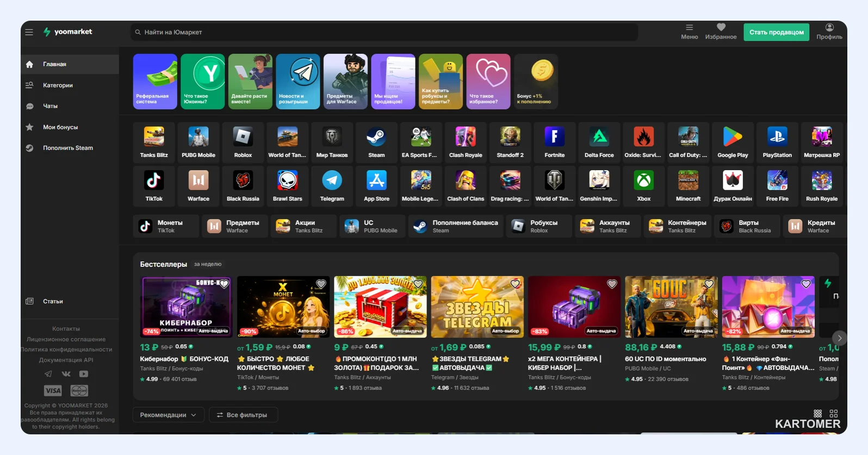Favorite the ЗВЕЗДЫ TELEGRAM product card
The height and width of the screenshot is (455, 868).
click(x=515, y=284)
